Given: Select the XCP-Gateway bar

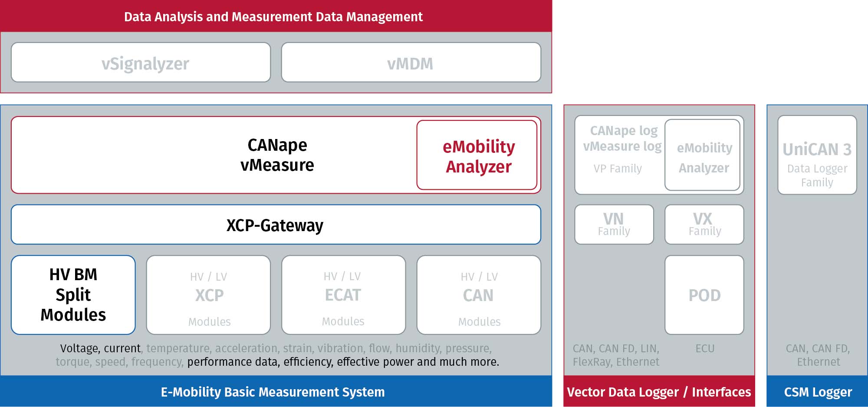Looking at the screenshot, I should tap(276, 225).
